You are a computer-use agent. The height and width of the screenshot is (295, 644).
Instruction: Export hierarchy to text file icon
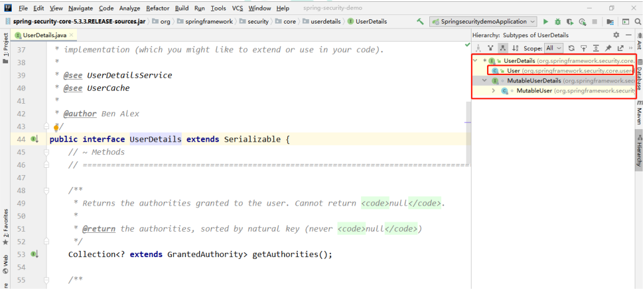pyautogui.click(x=620, y=48)
